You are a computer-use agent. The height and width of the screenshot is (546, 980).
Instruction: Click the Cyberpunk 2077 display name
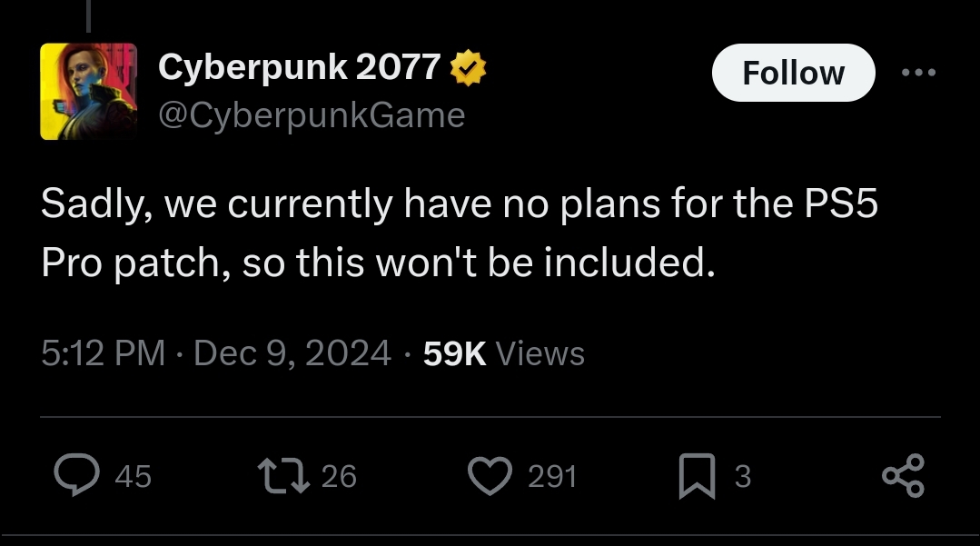(299, 67)
